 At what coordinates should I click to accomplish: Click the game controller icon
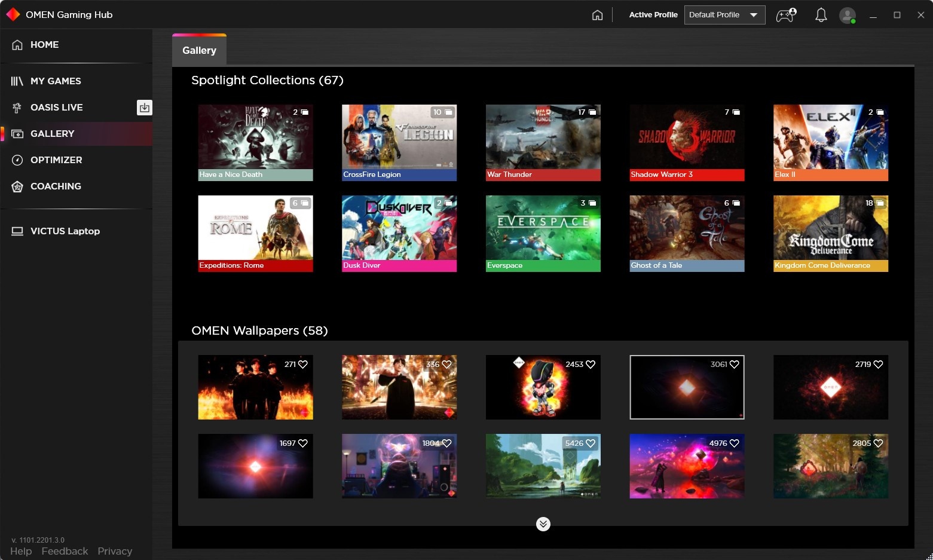tap(785, 15)
